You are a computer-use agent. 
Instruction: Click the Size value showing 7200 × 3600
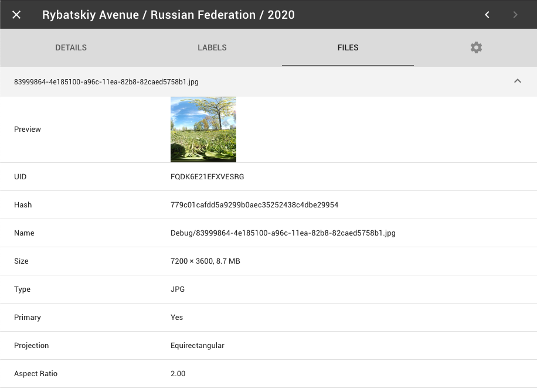click(x=205, y=261)
